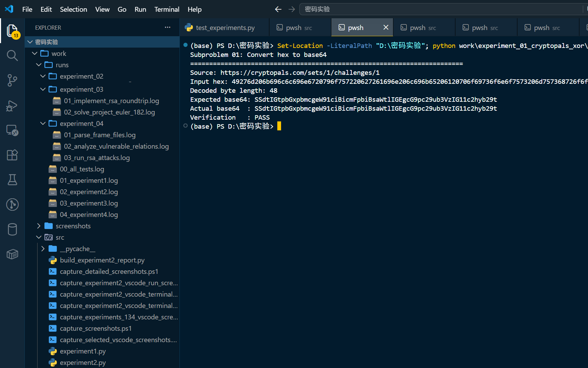Viewport: 588px width, 368px height.
Task: Collapse the experiment_03 folder chevron
Action: 43,89
